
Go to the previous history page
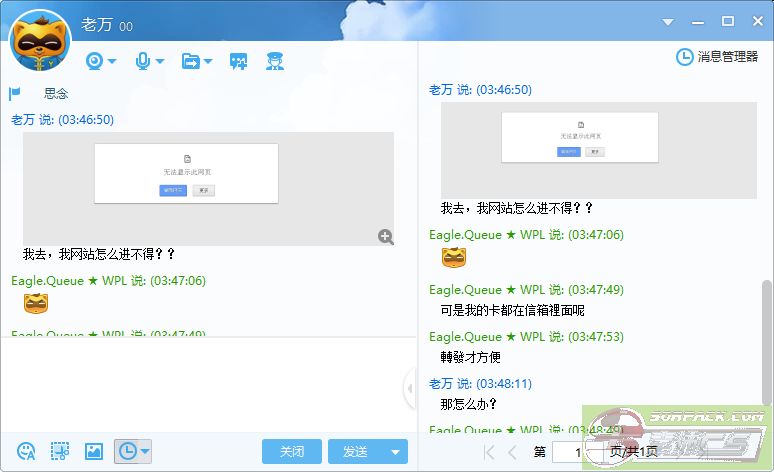[x=512, y=452]
